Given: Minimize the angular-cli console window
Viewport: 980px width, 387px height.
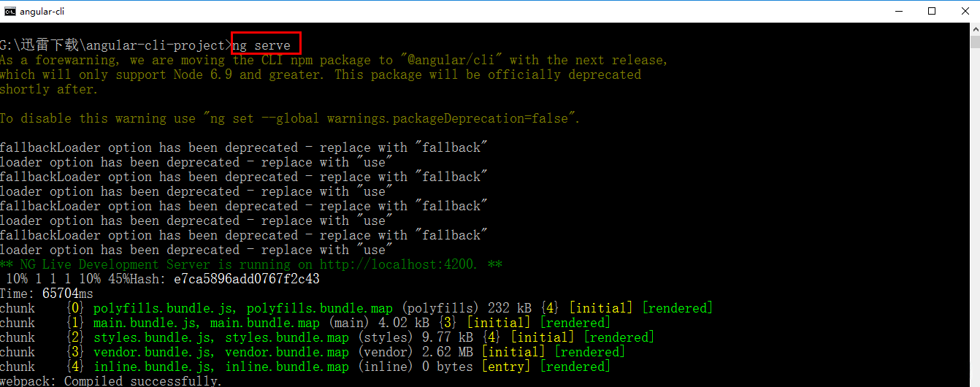Looking at the screenshot, I should pos(898,11).
